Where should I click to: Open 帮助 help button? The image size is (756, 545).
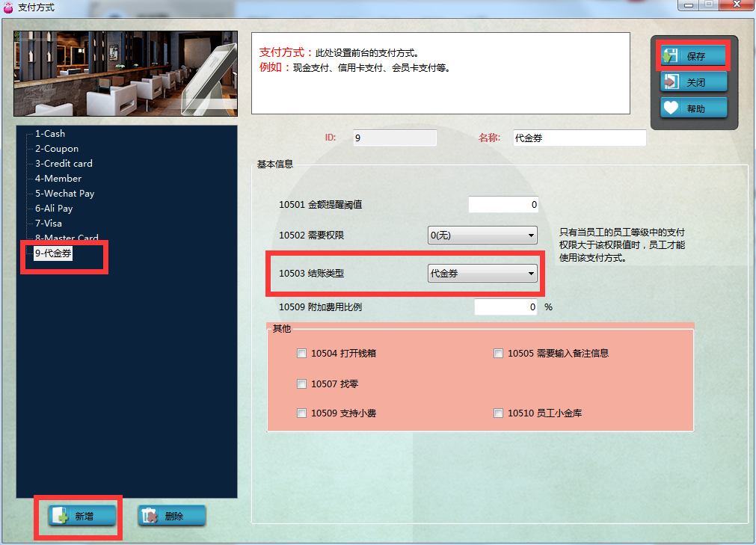pos(693,108)
